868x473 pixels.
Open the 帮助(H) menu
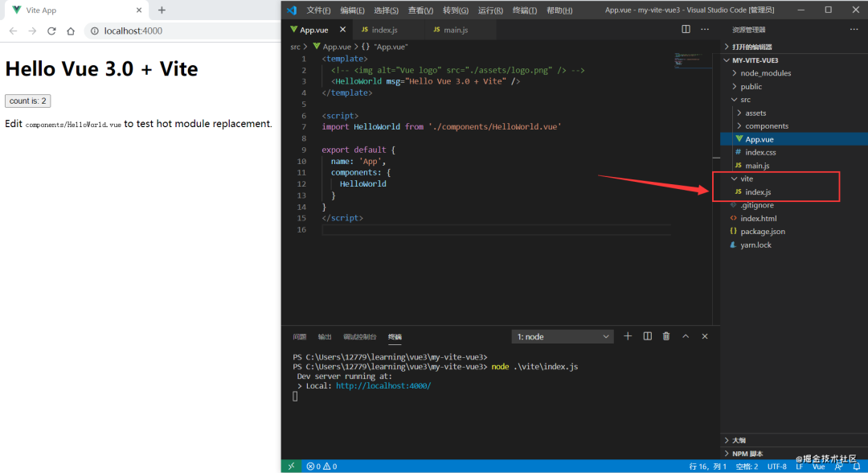click(559, 10)
